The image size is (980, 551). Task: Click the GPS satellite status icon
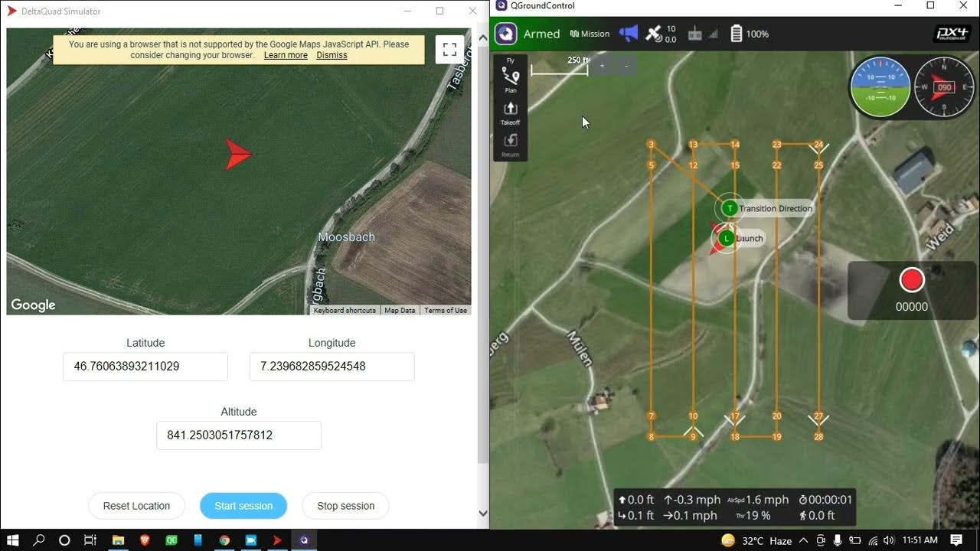pyautogui.click(x=653, y=34)
